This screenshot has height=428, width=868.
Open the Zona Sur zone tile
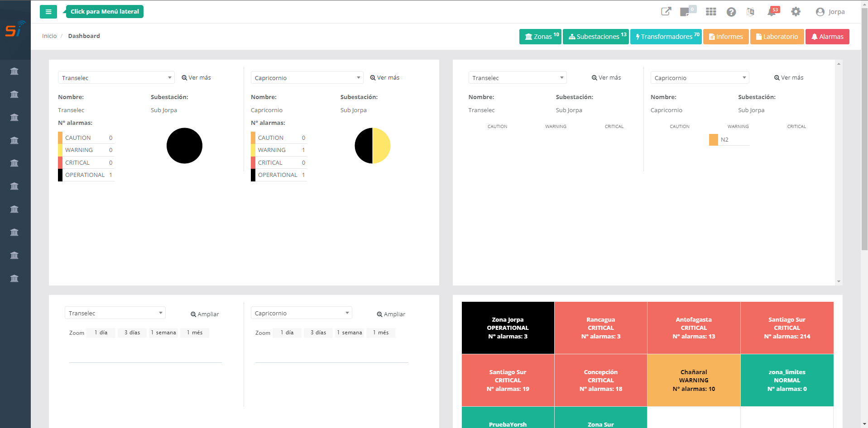[x=601, y=418]
